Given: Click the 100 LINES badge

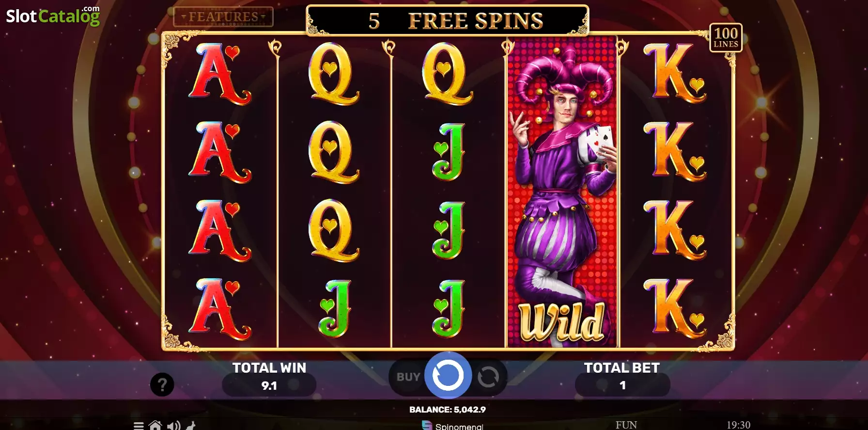Looking at the screenshot, I should pyautogui.click(x=726, y=37).
